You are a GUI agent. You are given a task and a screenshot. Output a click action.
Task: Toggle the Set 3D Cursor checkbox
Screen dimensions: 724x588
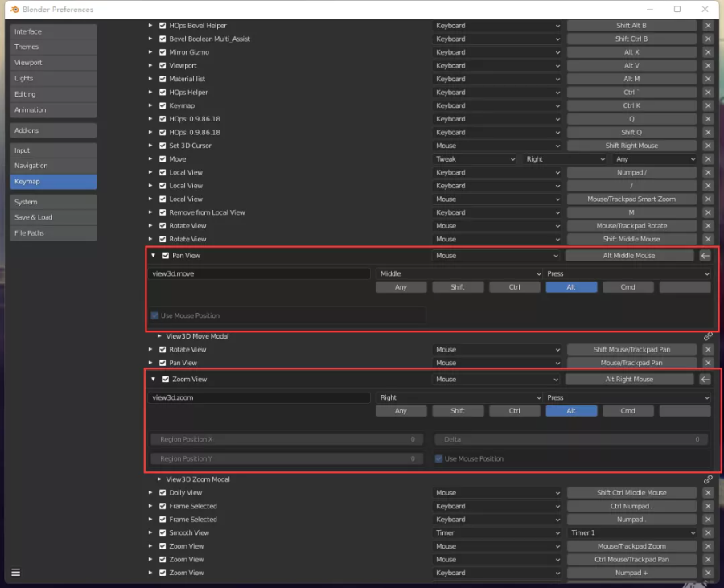pyautogui.click(x=162, y=146)
